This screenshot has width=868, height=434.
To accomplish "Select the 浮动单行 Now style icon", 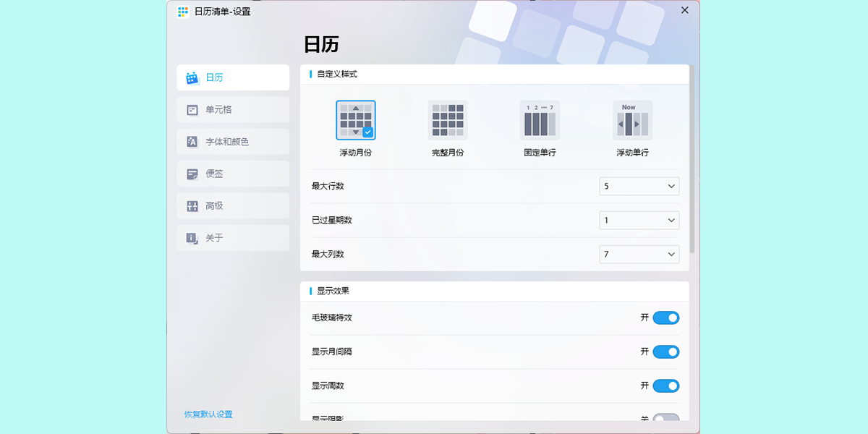I will pos(632,120).
